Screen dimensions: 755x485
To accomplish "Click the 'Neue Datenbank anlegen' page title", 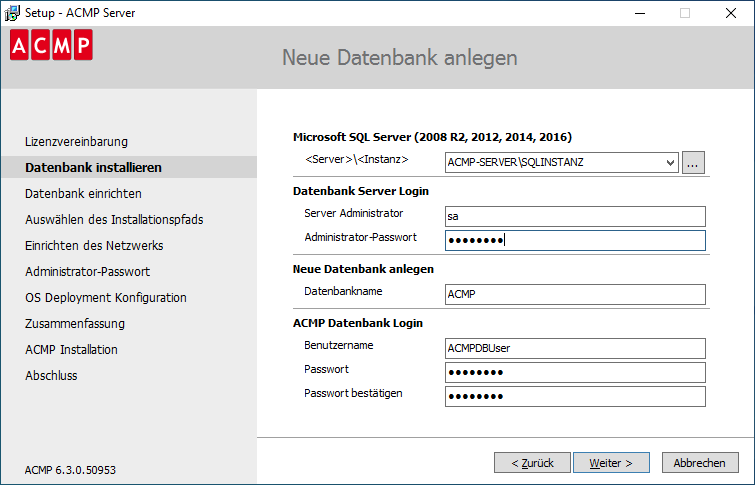I will [x=400, y=58].
